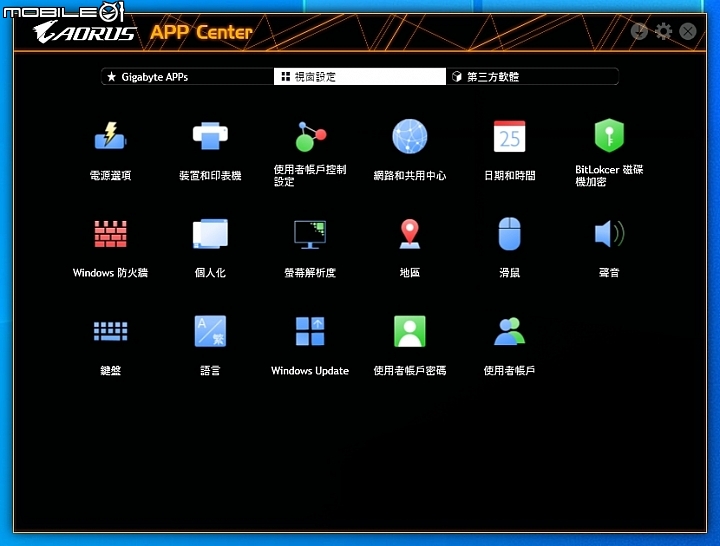
Task: Open 使用者帳戶控制設定 icon
Action: tap(310, 136)
